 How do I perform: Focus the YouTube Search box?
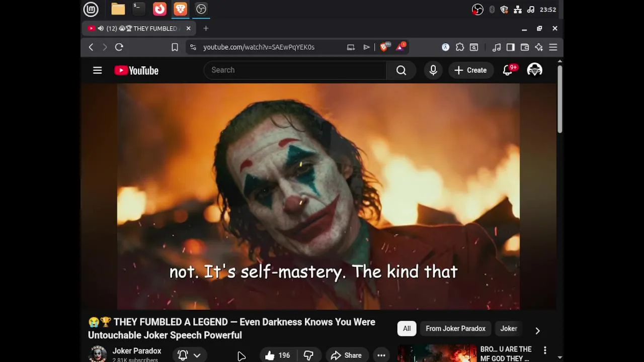coord(295,70)
